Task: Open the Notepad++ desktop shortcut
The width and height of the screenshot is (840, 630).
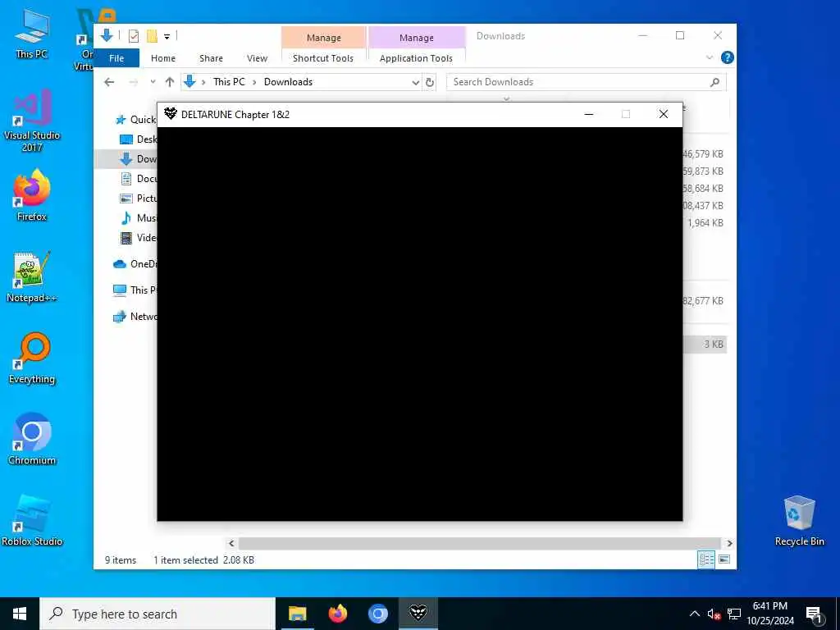Action: [32, 277]
